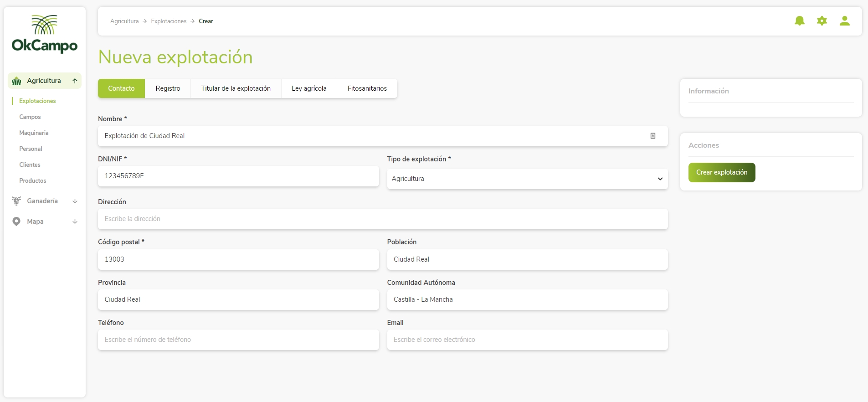Open the user profile icon

click(x=844, y=21)
